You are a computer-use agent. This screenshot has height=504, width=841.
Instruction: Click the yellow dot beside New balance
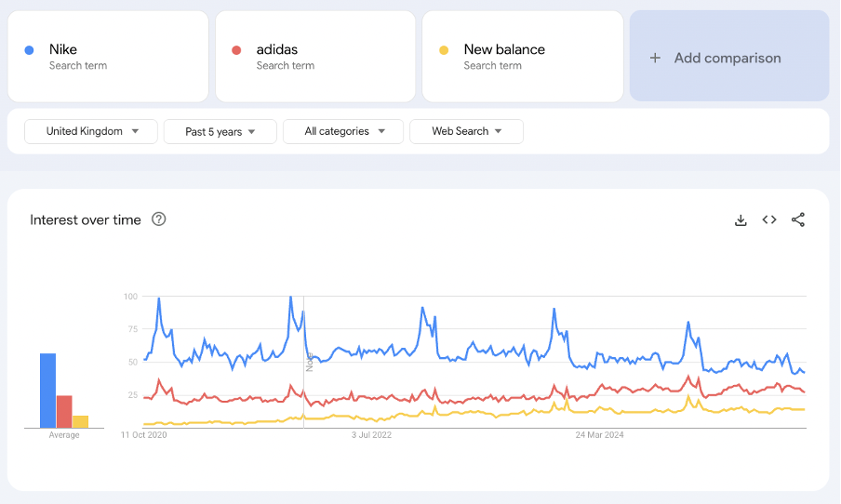coord(444,50)
